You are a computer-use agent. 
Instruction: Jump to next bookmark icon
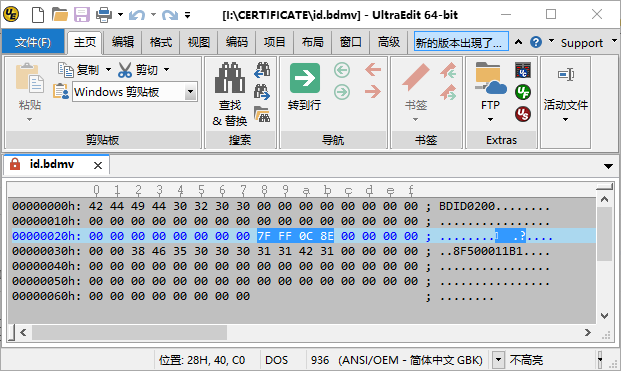(x=448, y=92)
